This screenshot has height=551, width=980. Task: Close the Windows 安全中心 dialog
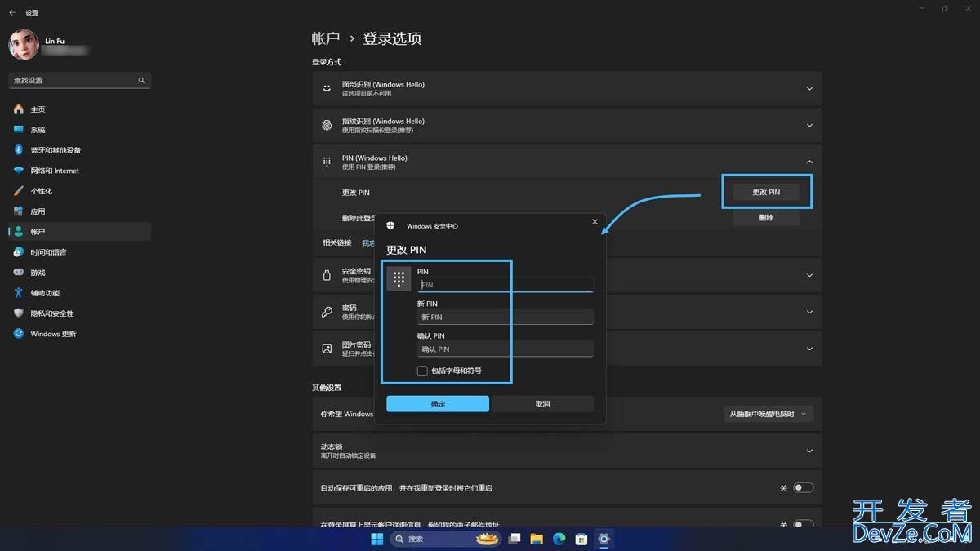tap(594, 221)
